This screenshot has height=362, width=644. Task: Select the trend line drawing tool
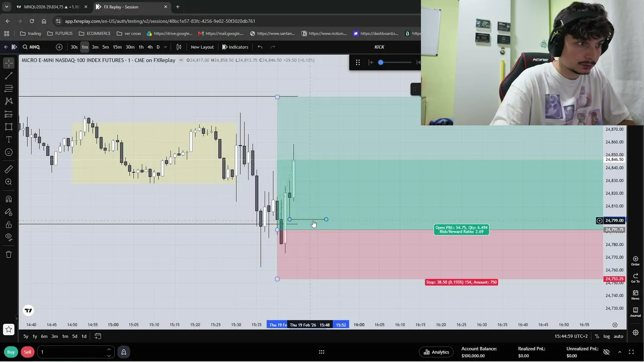coord(9,76)
